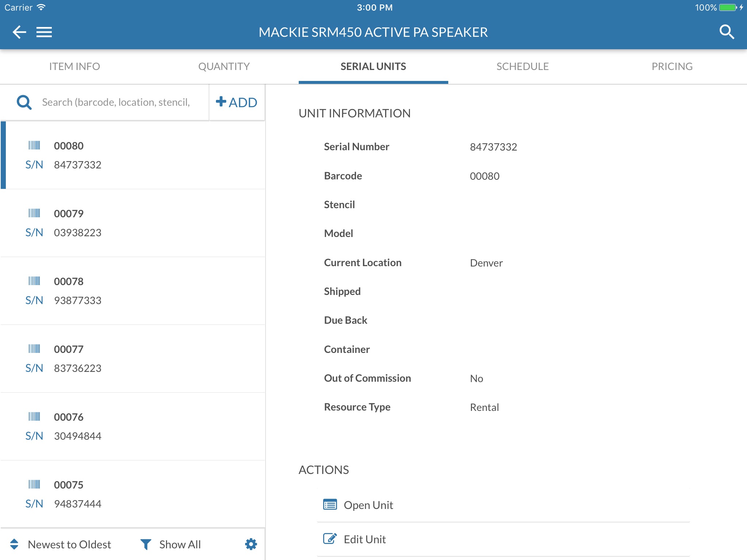Select serial number 94837444

tap(78, 504)
